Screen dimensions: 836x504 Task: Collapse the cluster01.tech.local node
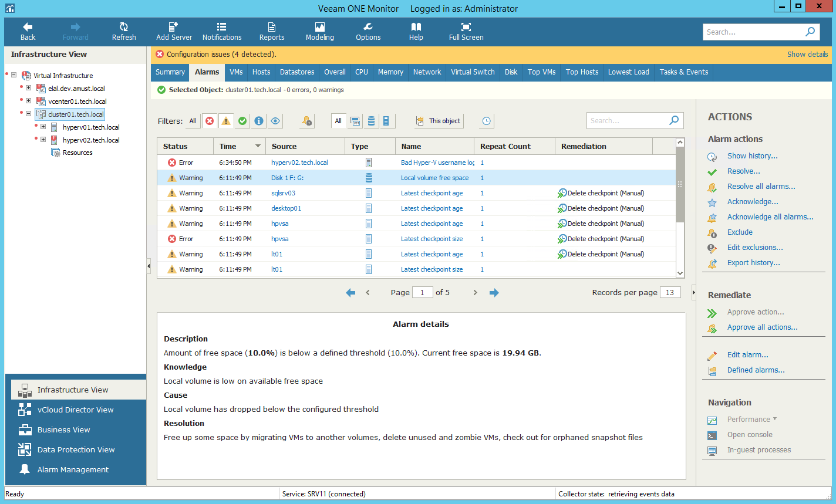[x=28, y=114]
